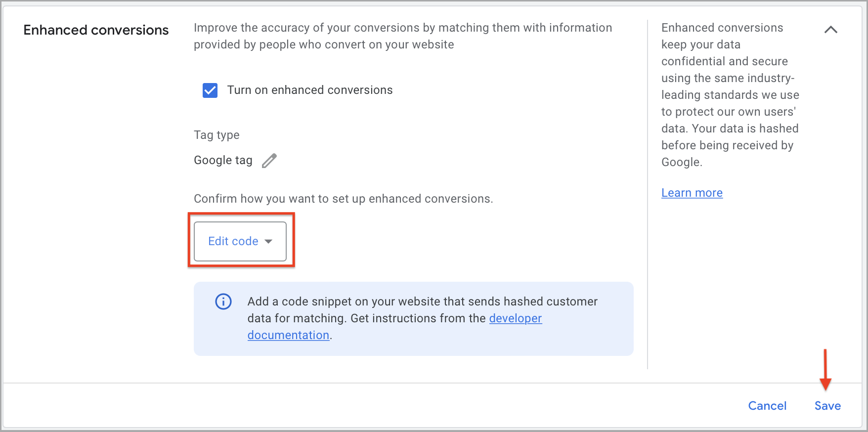Click the 'Improve the accuracy' description text
The height and width of the screenshot is (432, 868).
pos(403,36)
